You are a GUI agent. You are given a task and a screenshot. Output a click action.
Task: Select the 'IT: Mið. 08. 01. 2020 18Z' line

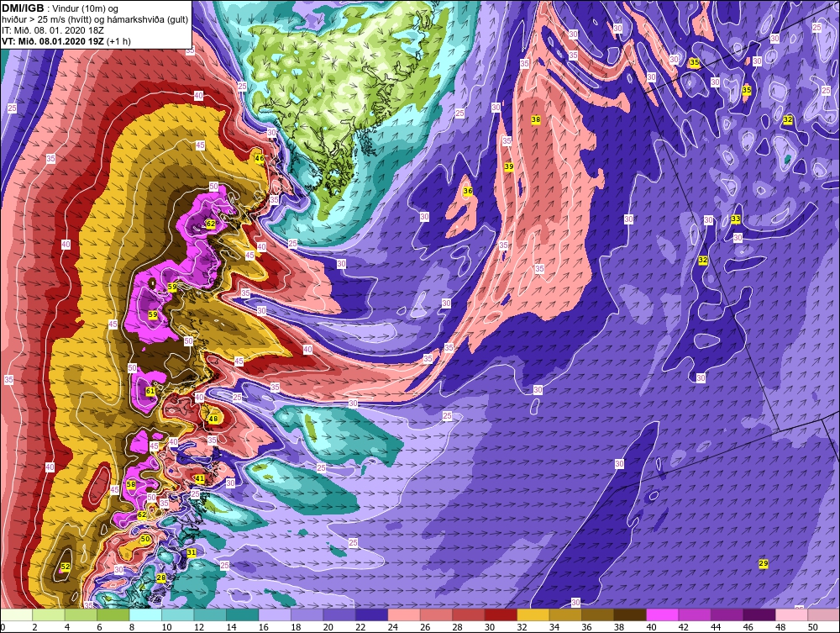52,30
